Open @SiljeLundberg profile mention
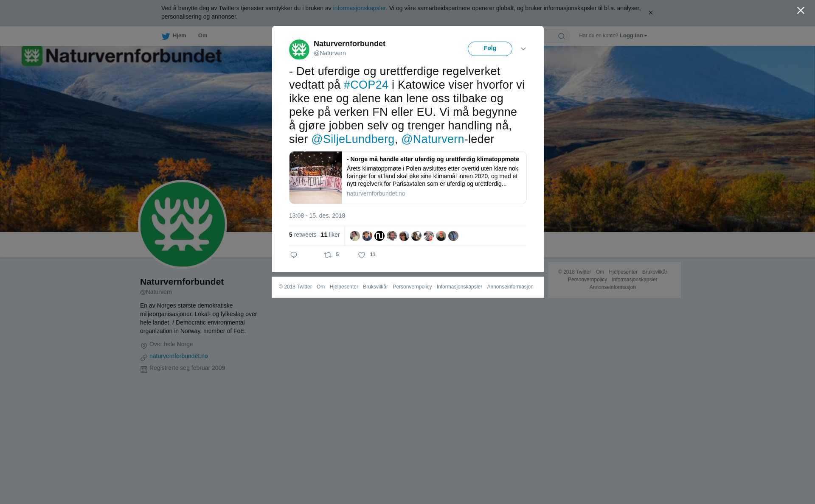 353,139
